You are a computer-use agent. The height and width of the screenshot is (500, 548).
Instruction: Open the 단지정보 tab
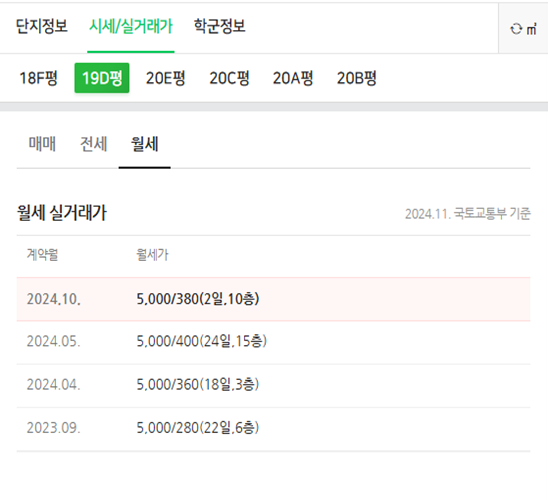click(x=42, y=26)
